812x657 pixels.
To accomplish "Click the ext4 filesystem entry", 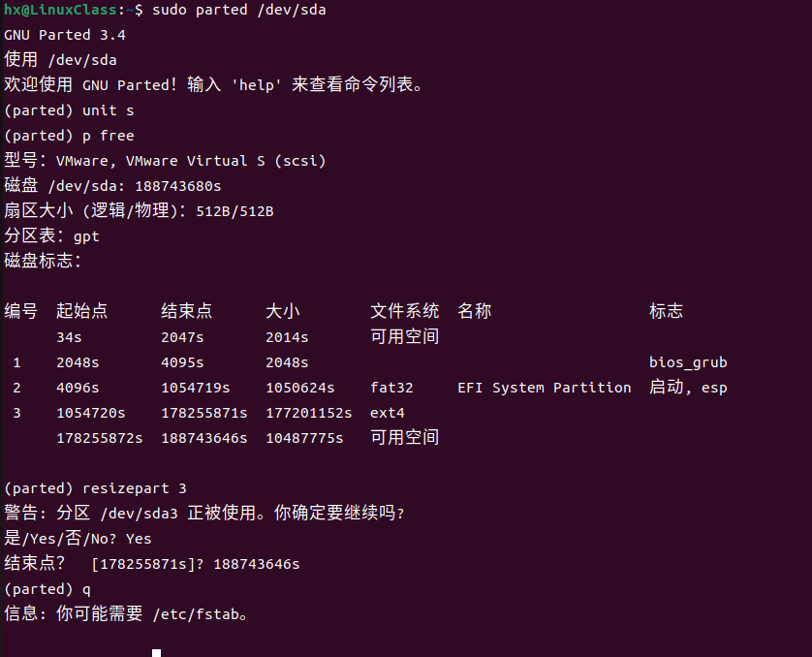I will (388, 413).
